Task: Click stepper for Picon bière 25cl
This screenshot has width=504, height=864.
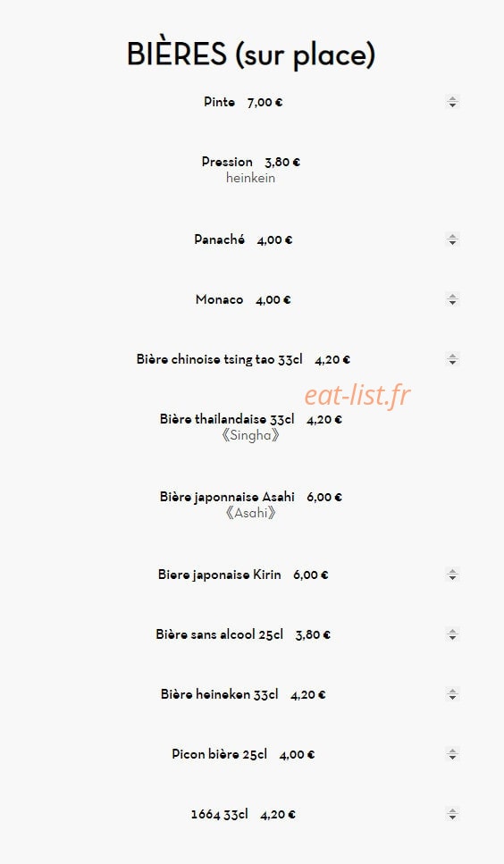Action: click(452, 754)
